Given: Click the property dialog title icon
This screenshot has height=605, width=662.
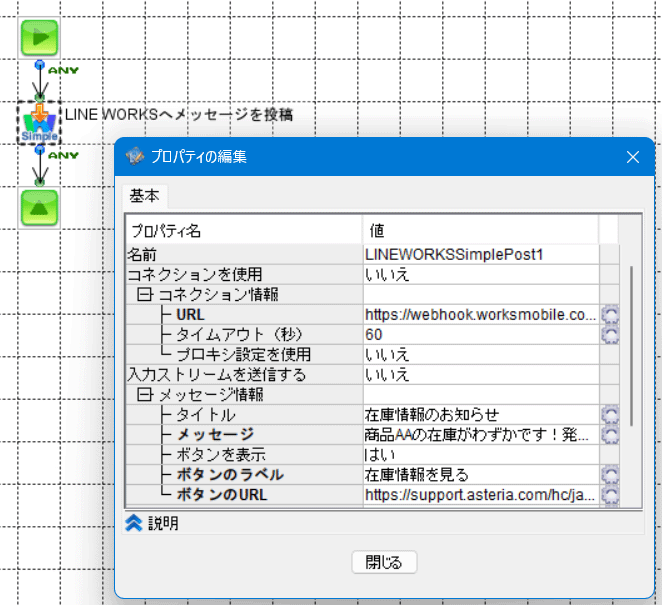Looking at the screenshot, I should (135, 157).
